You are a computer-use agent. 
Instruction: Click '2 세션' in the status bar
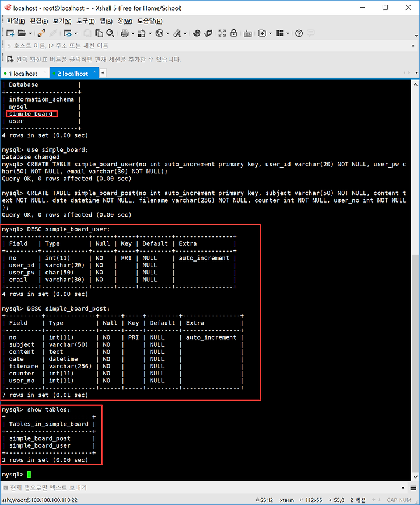[x=358, y=500]
